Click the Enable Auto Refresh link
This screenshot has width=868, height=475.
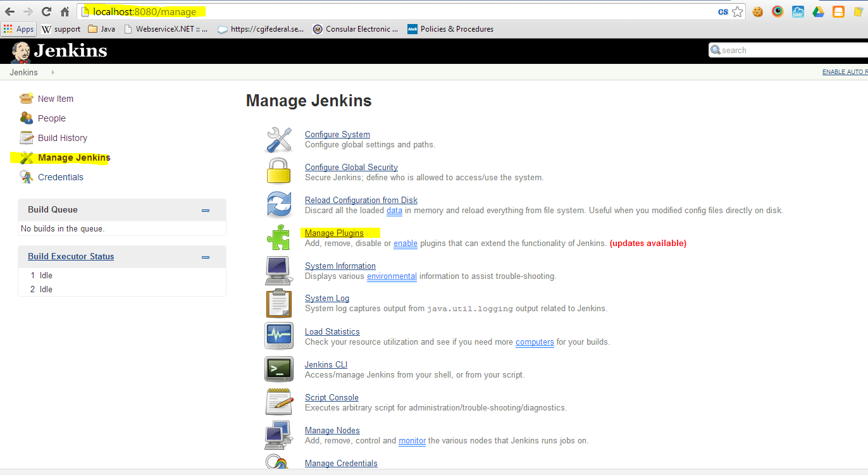tap(845, 72)
